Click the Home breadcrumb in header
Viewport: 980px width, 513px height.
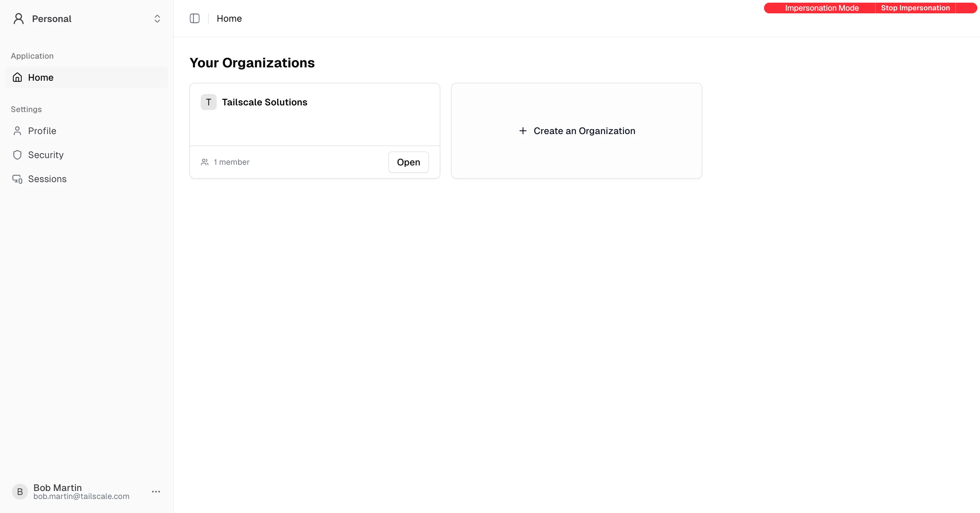(x=229, y=18)
